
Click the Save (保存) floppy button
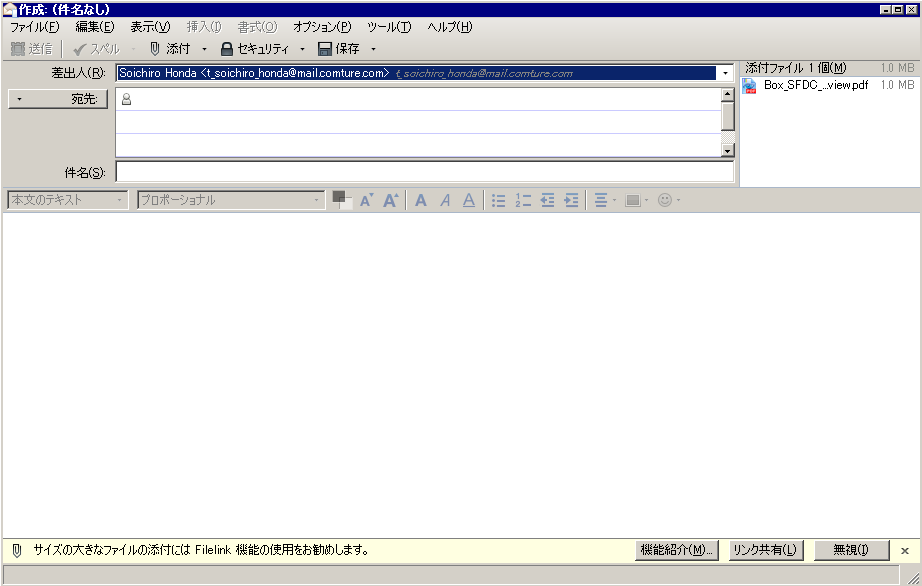[x=339, y=49]
